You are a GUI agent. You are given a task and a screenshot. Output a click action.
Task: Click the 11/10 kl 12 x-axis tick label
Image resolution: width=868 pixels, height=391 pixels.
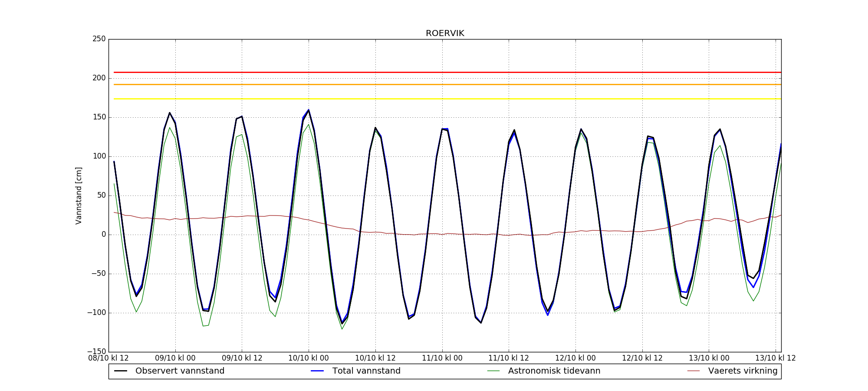point(509,358)
